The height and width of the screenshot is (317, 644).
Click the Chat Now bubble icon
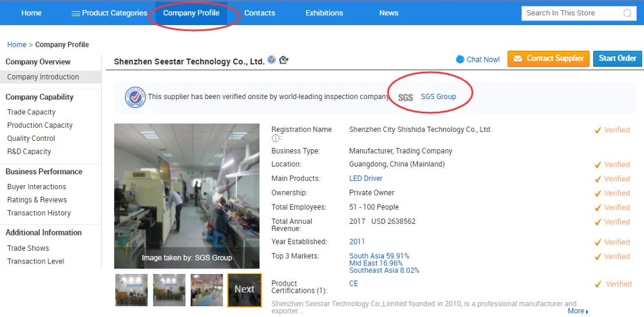pos(460,59)
